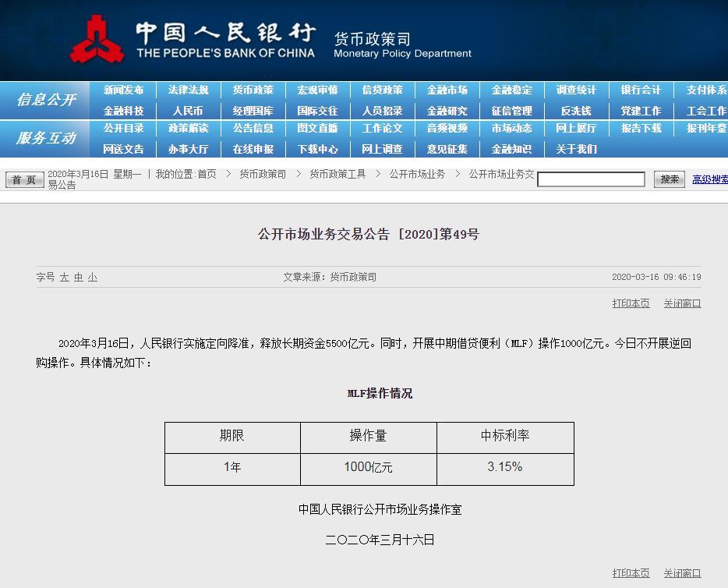This screenshot has width=728, height=588.
Task: Select 人员招录 in navigation
Action: (382, 111)
